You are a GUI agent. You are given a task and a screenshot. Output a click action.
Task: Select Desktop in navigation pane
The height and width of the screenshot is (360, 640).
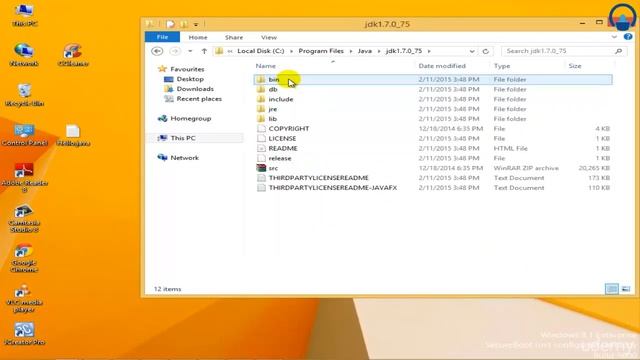[190, 79]
